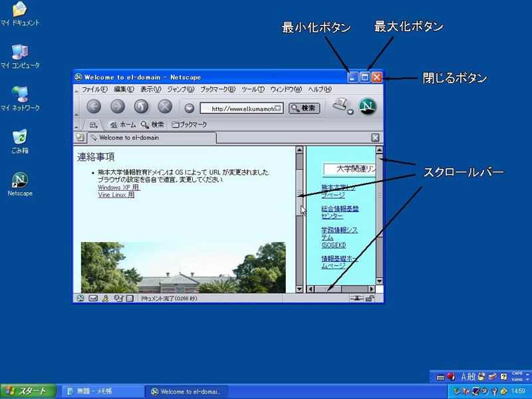Click the campus building photo
Image resolution: width=532 pixels, height=399 pixels.
184,267
